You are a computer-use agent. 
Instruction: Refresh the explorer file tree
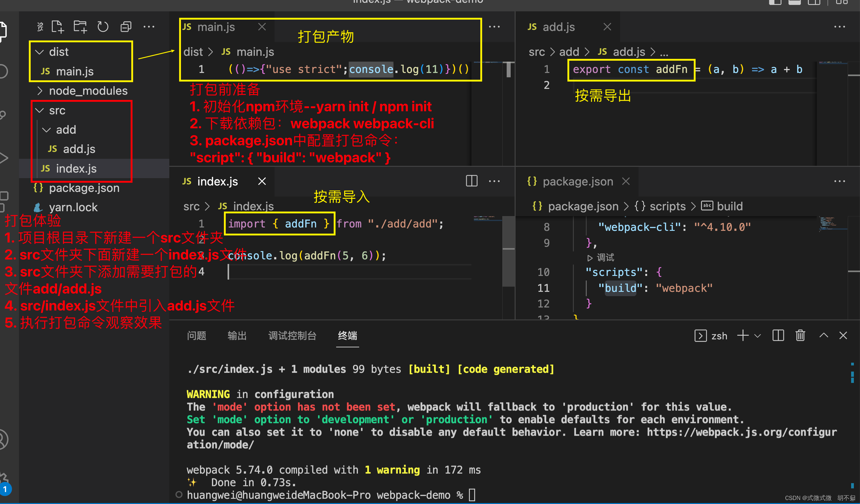103,27
